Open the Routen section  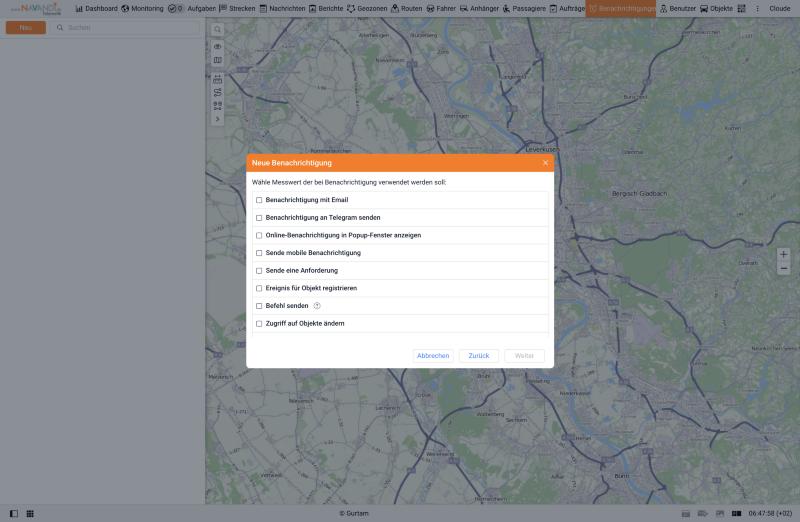(x=407, y=9)
